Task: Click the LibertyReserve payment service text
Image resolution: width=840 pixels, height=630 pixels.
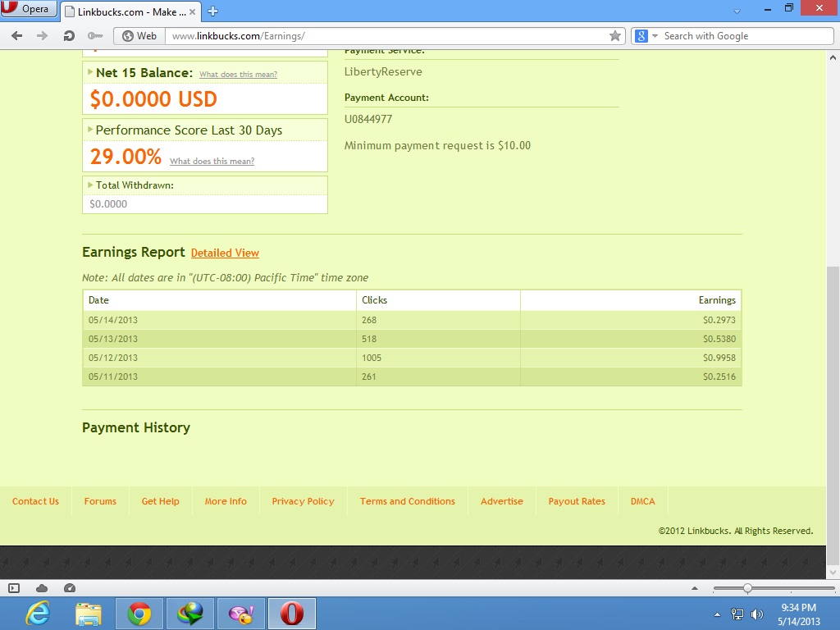Action: click(383, 72)
